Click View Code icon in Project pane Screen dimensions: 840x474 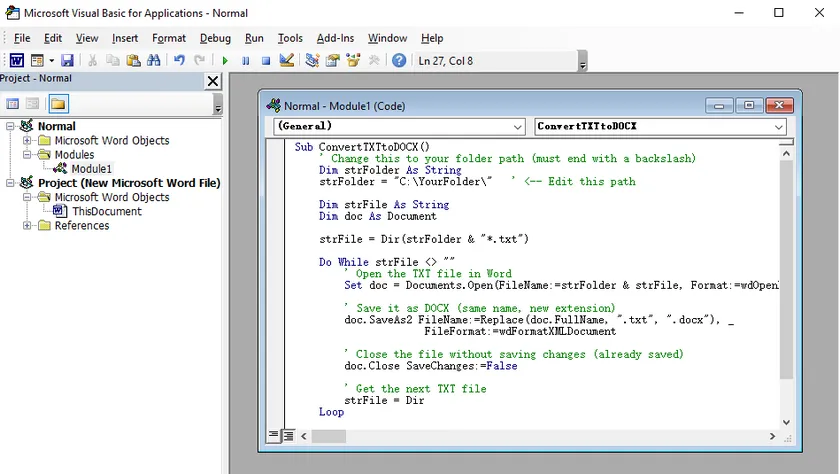coord(12,104)
